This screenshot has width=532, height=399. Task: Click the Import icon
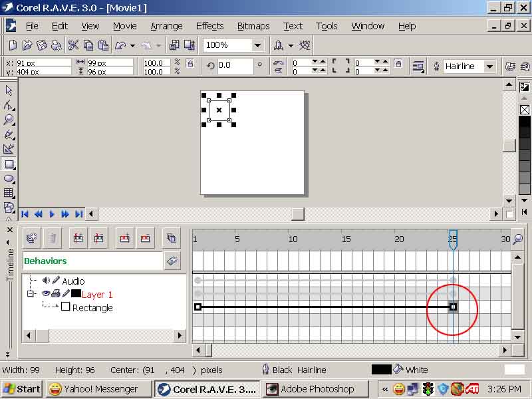click(x=174, y=45)
